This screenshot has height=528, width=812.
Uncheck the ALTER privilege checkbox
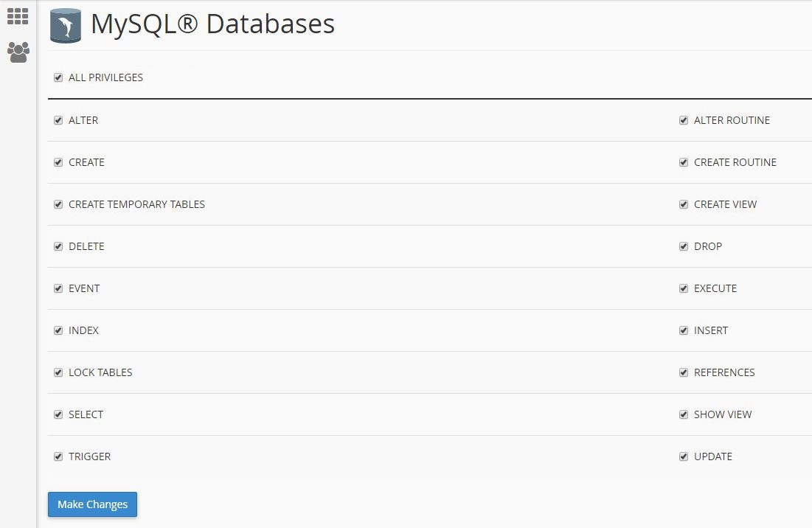(x=58, y=120)
